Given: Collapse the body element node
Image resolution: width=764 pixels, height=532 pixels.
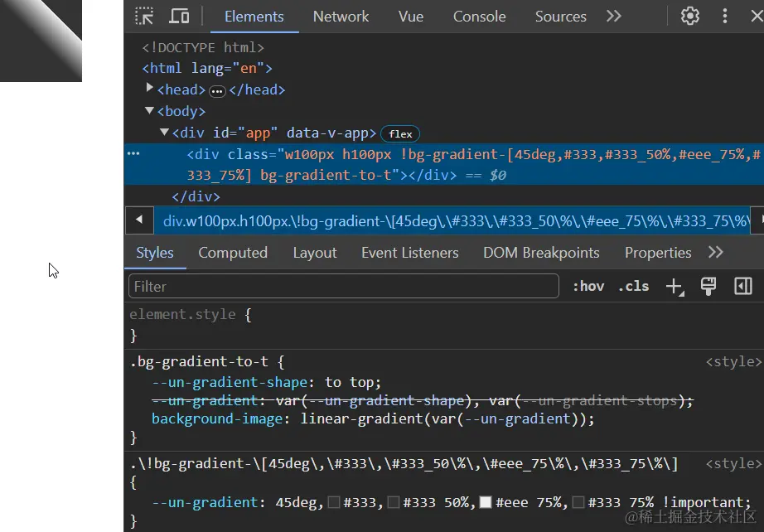Looking at the screenshot, I should pos(150,110).
